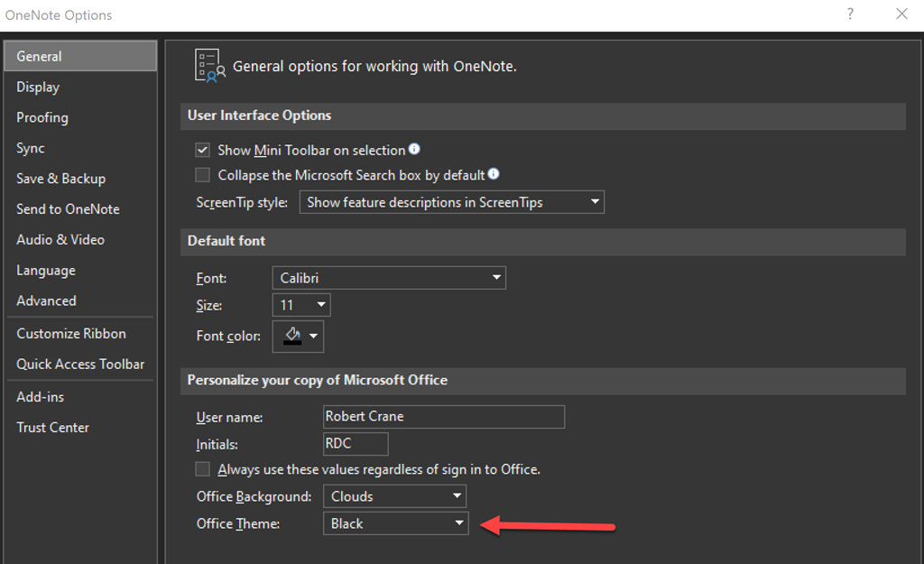
Task: Click the help question mark icon
Action: pos(850,14)
